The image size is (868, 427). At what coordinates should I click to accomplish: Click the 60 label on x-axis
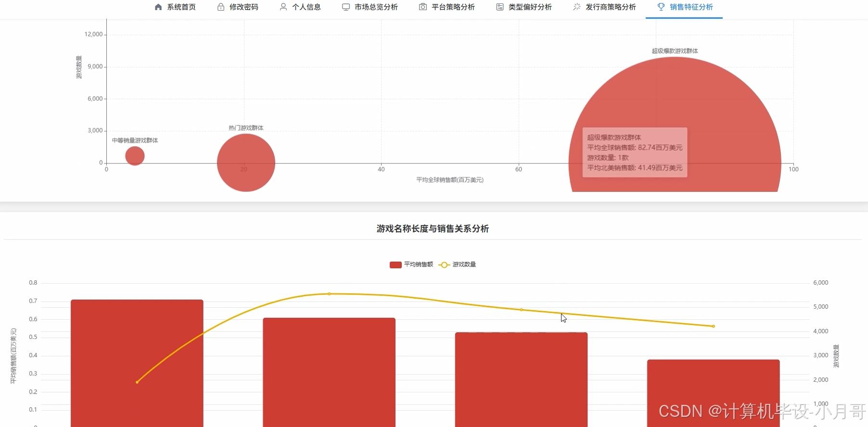pos(519,169)
